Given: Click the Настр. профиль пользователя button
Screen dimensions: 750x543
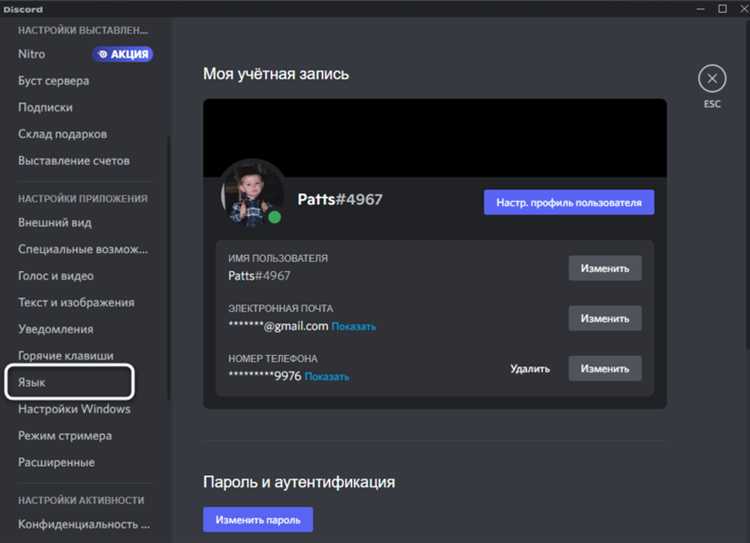Looking at the screenshot, I should [569, 202].
